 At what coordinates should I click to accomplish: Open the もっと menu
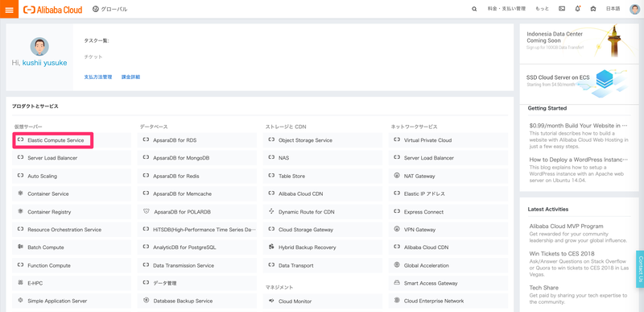(542, 9)
